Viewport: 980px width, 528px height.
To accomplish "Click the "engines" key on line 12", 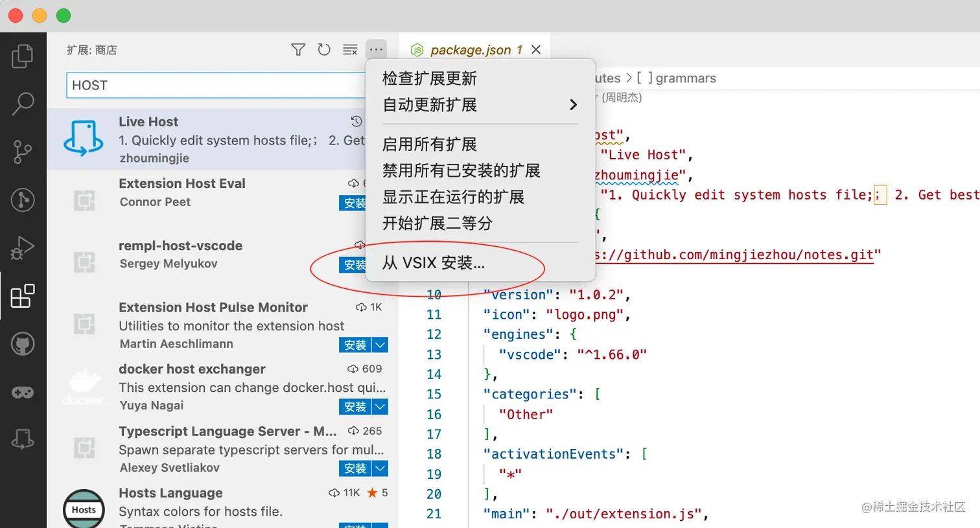I will click(519, 334).
